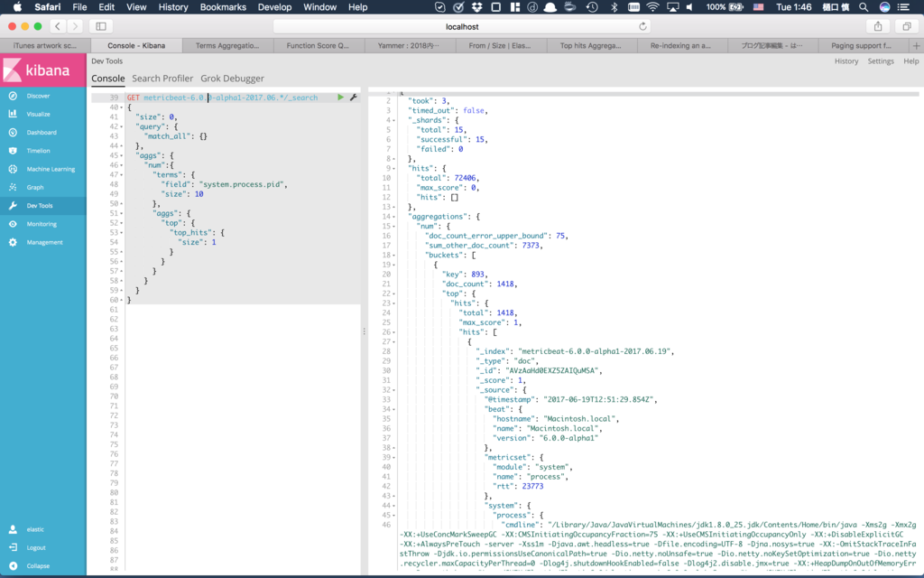The height and width of the screenshot is (578, 924).
Task: Reload the page with the refresh icon
Action: [x=642, y=26]
